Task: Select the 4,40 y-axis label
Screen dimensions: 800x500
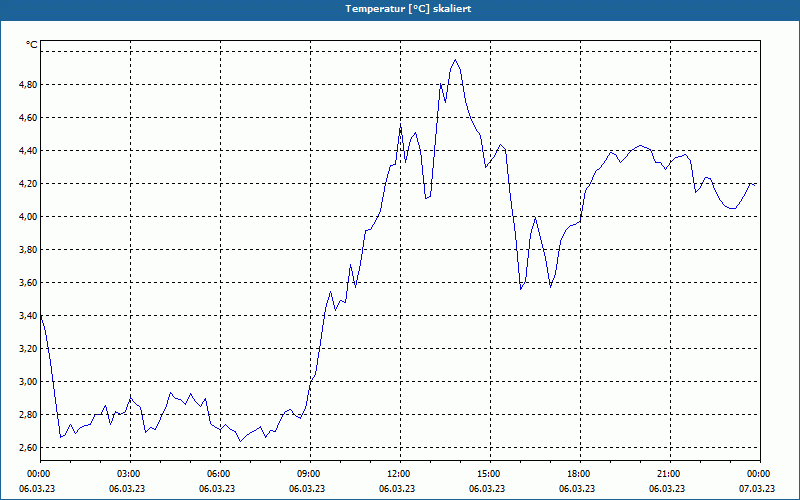Action: coord(28,151)
